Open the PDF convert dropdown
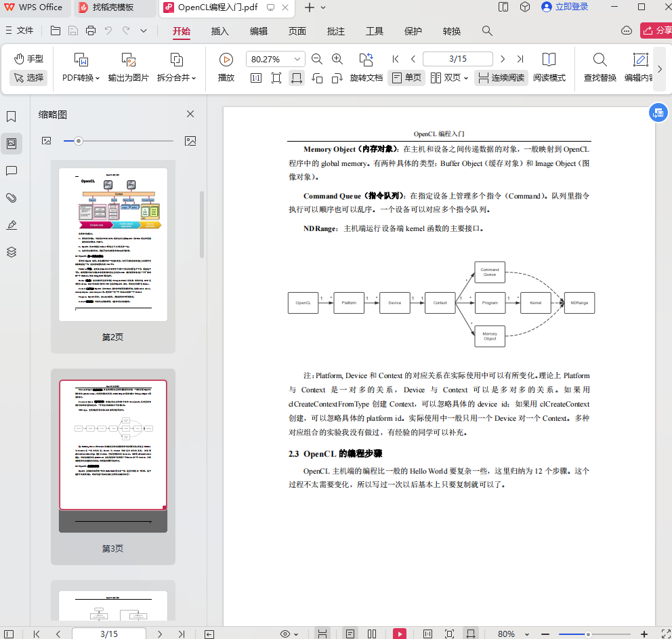Image resolution: width=672 pixels, height=639 pixels. click(x=81, y=78)
